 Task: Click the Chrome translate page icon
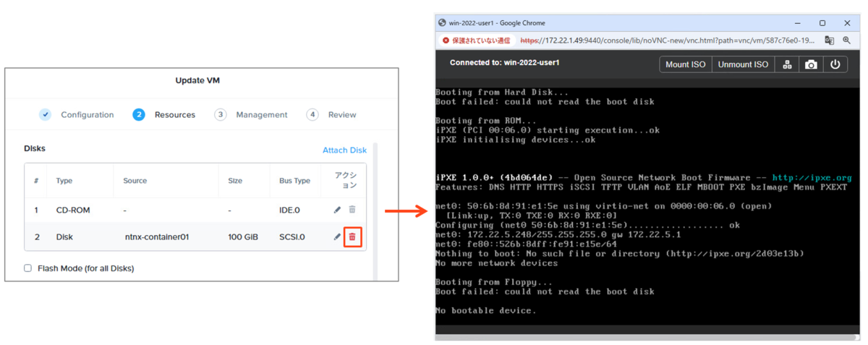pos(830,41)
